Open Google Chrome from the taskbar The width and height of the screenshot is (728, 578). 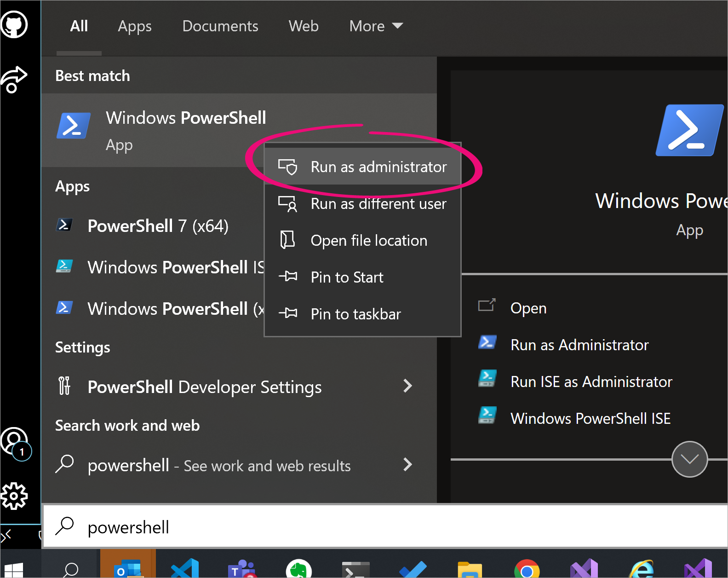527,569
